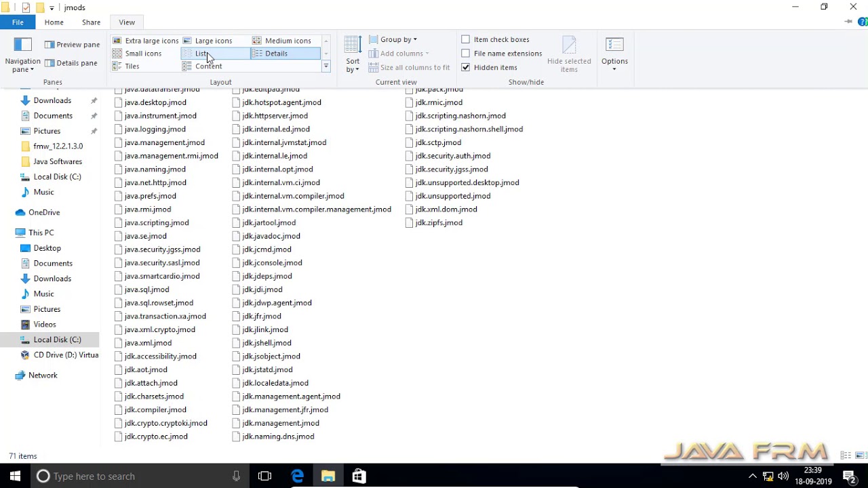
Task: Toggle the Details pane
Action: coord(72,63)
